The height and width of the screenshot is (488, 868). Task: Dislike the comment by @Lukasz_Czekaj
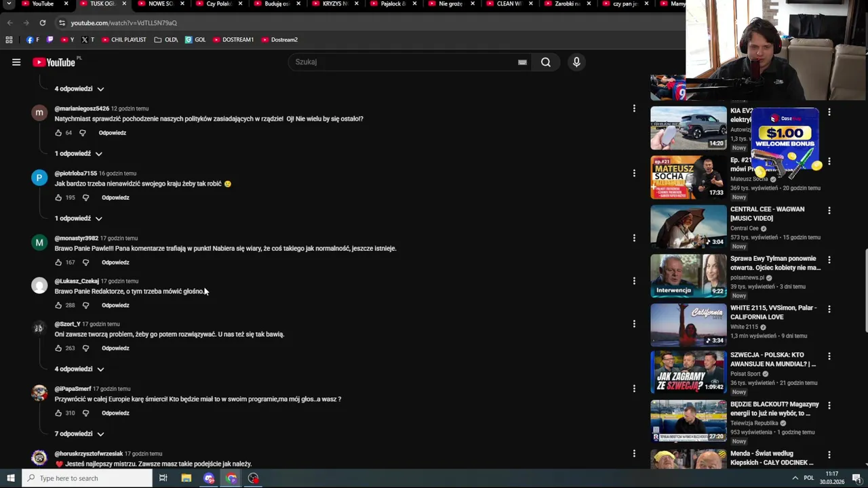tap(85, 306)
